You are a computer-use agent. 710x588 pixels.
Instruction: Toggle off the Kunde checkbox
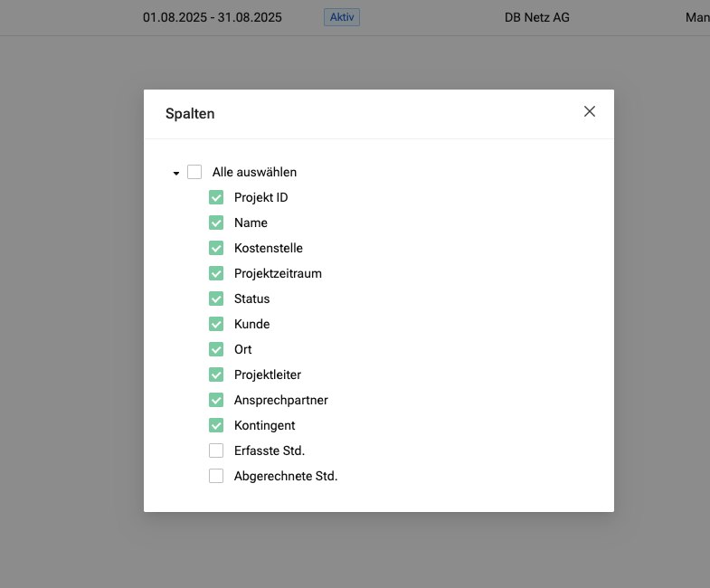(x=216, y=324)
